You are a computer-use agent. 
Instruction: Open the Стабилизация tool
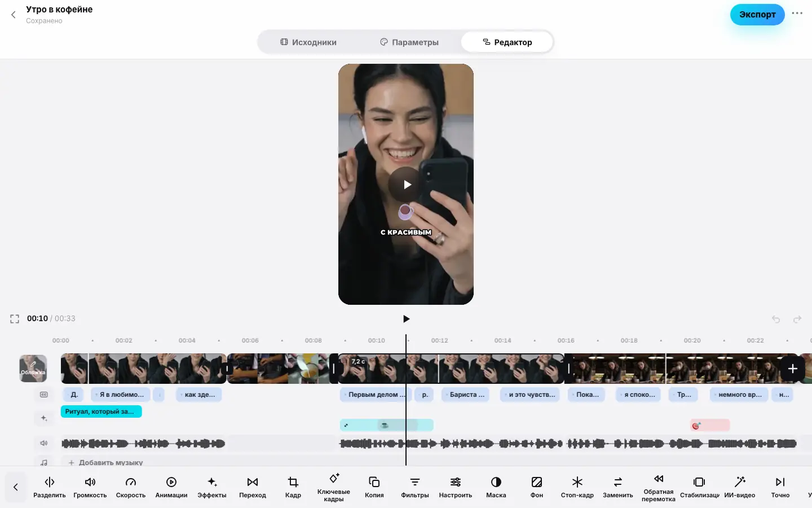pyautogui.click(x=699, y=487)
